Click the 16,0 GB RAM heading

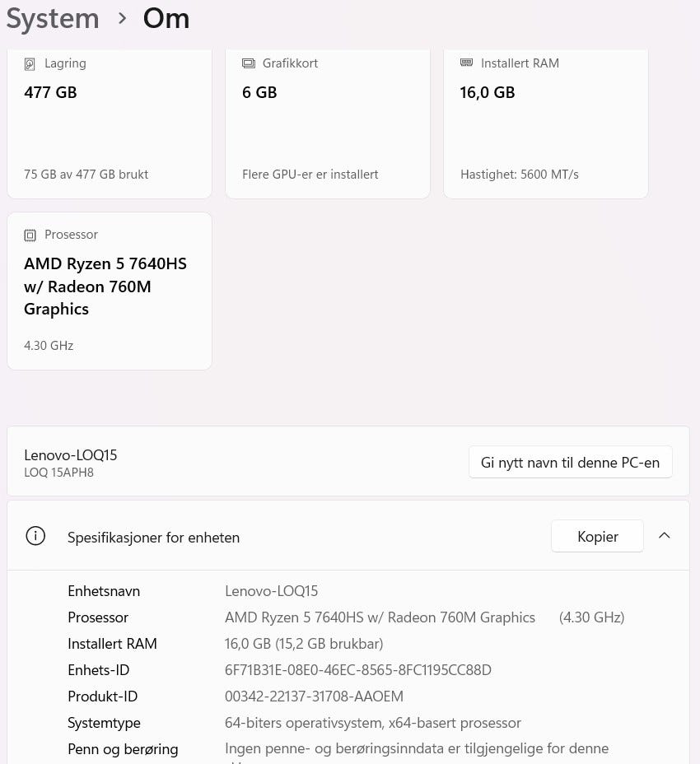point(488,93)
